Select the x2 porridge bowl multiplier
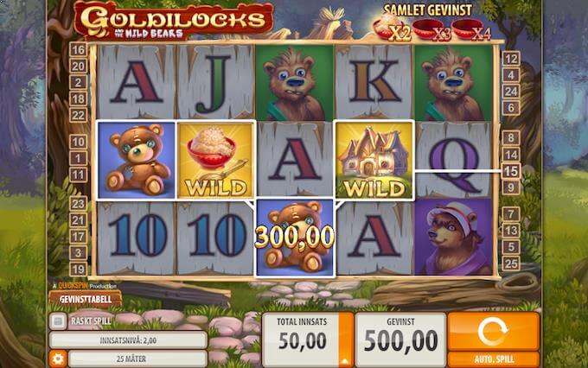Screen dimensions: 588x368 (x=392, y=29)
